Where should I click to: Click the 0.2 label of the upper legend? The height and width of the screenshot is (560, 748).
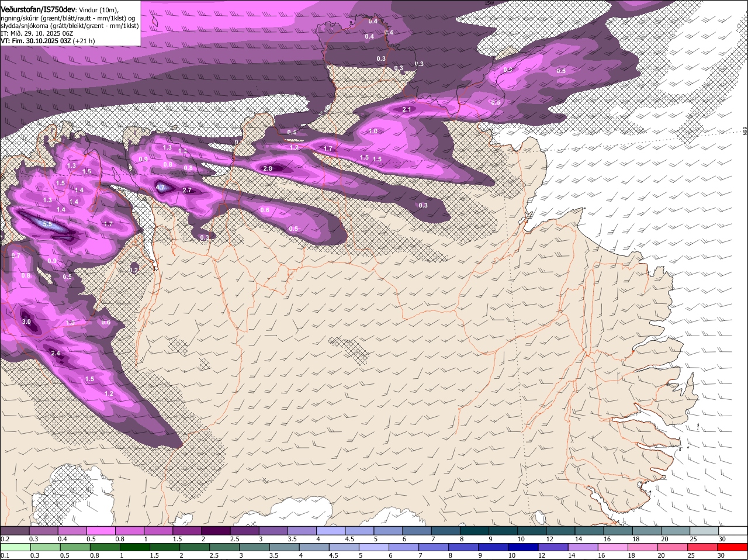click(x=5, y=539)
